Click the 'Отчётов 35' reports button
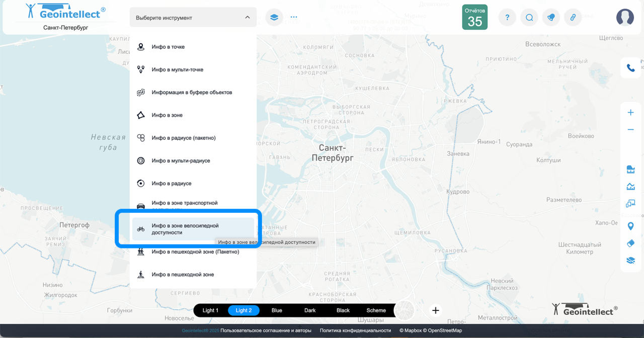Viewport: 644px width, 338px height. point(475,18)
